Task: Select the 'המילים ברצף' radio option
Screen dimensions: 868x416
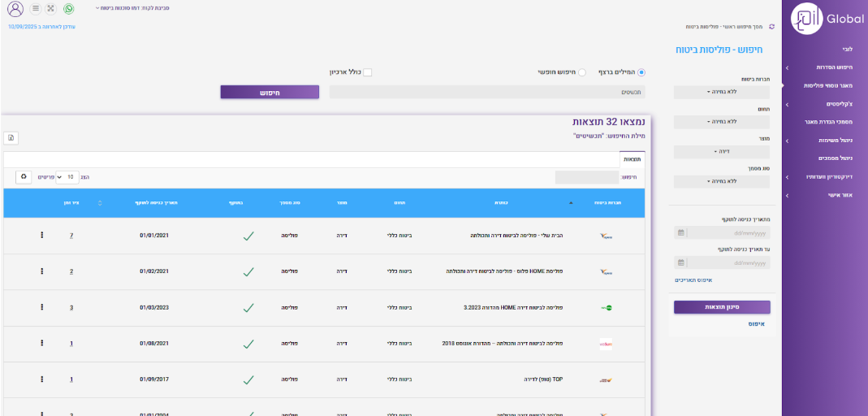Action: pos(641,72)
